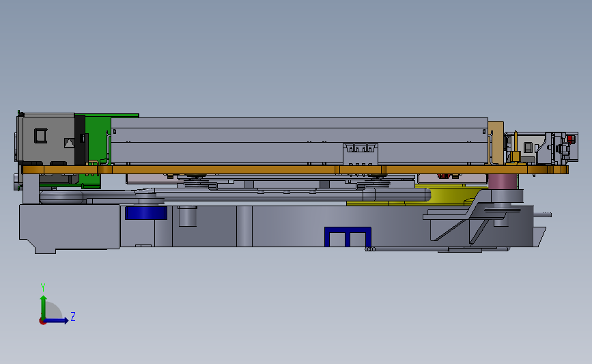Click the red origin ball of the triad
The width and height of the screenshot is (592, 364).
click(42, 322)
